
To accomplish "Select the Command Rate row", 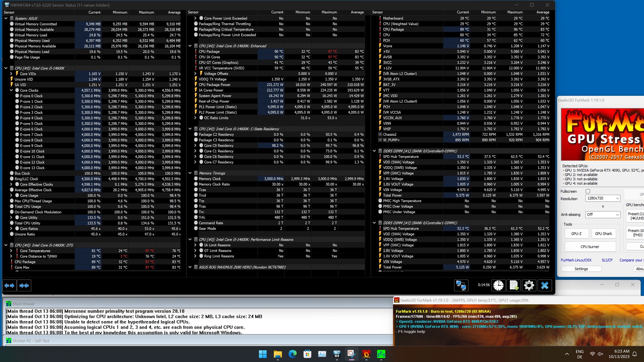I will [279, 223].
